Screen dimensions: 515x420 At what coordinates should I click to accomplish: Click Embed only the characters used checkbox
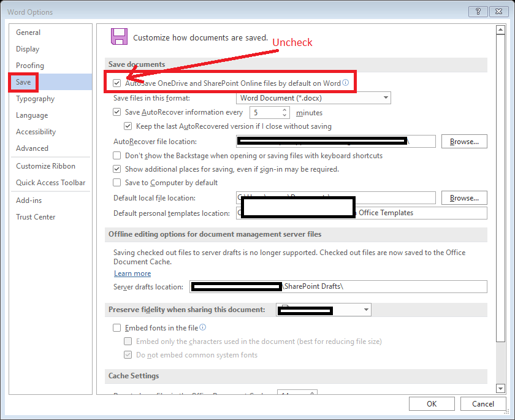click(128, 341)
